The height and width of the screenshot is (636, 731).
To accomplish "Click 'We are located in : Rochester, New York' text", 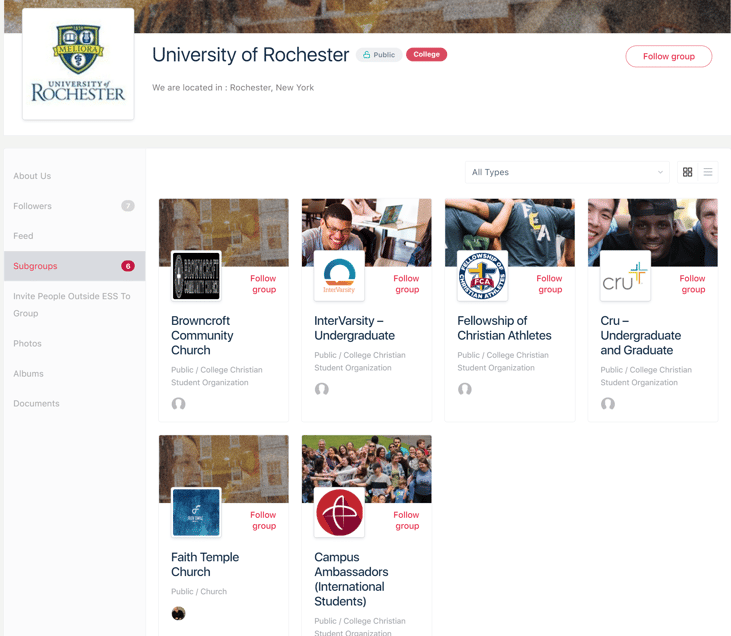I will [x=233, y=88].
